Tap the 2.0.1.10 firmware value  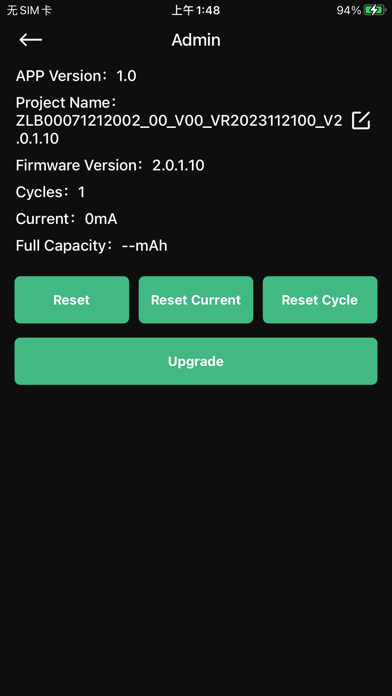tap(178, 166)
